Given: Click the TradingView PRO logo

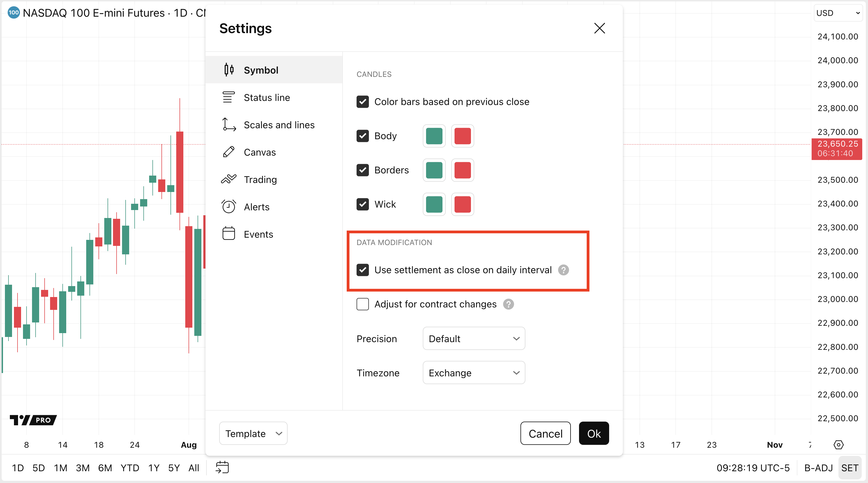Looking at the screenshot, I should [x=33, y=420].
